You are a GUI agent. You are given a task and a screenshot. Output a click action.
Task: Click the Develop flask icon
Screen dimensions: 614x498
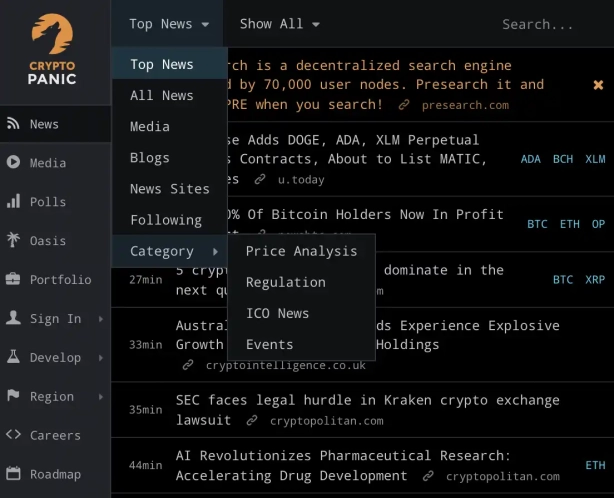click(x=13, y=357)
